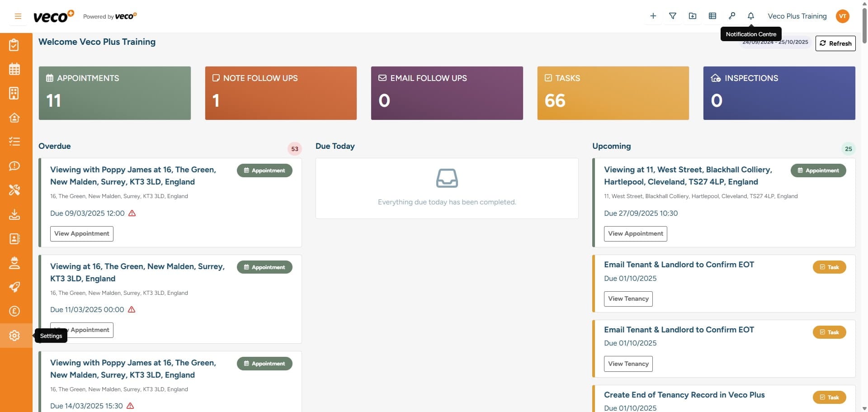Viewport: 868px width, 412px height.
Task: Select the Tasks summary card
Action: click(x=613, y=93)
